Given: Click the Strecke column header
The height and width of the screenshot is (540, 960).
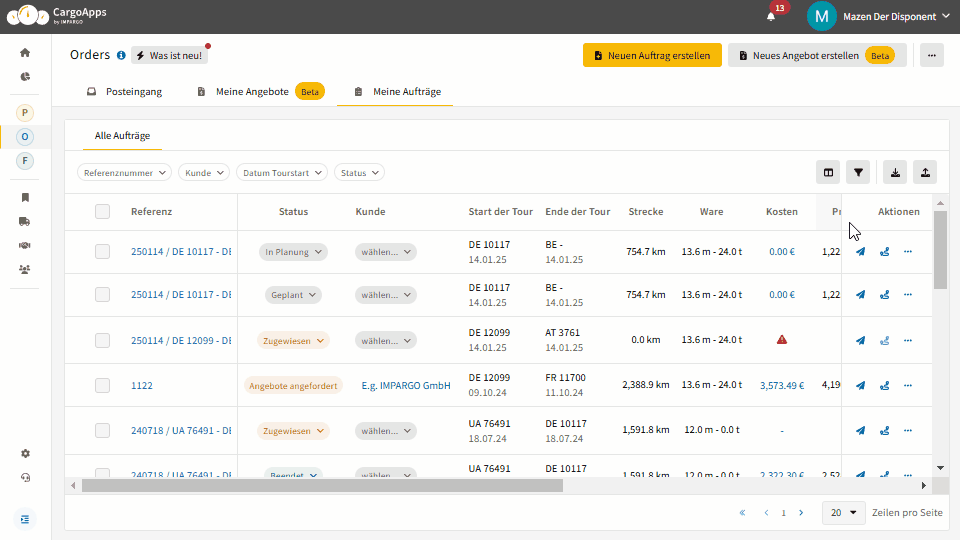Looking at the screenshot, I should (x=645, y=211).
